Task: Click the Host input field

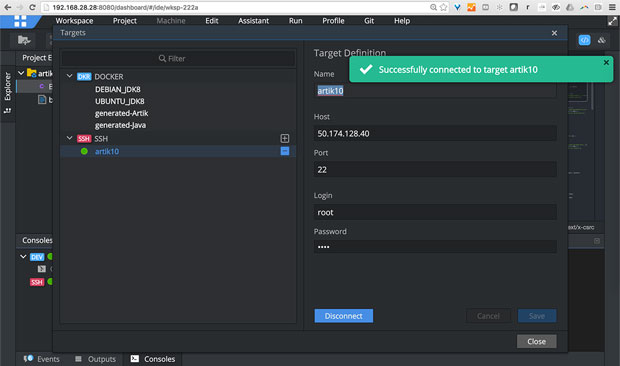Action: pyautogui.click(x=435, y=134)
